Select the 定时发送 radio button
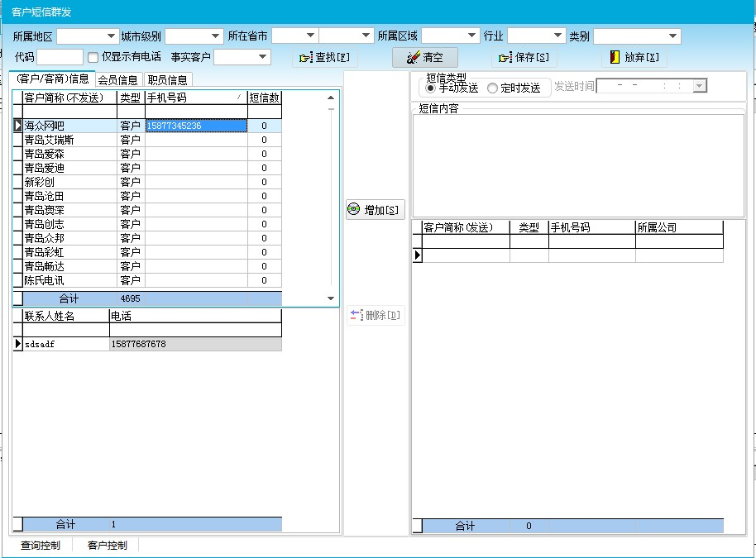The image size is (756, 558). click(492, 88)
